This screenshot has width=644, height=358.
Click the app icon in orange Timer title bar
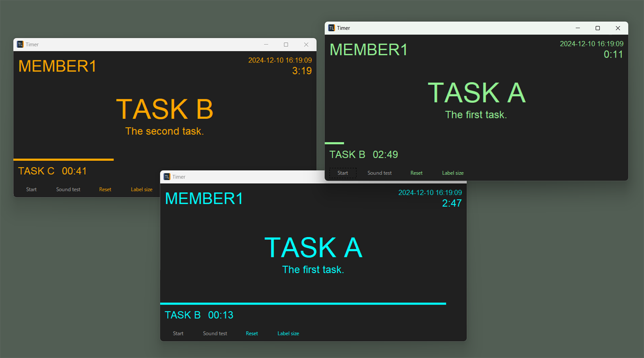click(x=20, y=44)
